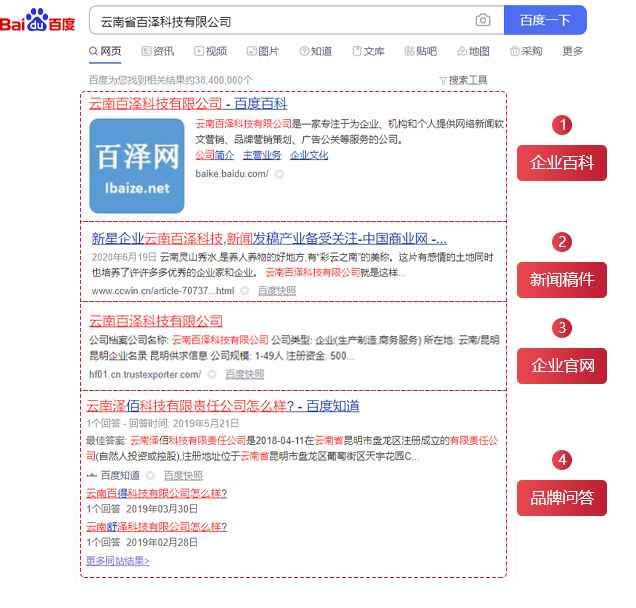
Task: Switch to the 资讯 tab
Action: tap(158, 52)
